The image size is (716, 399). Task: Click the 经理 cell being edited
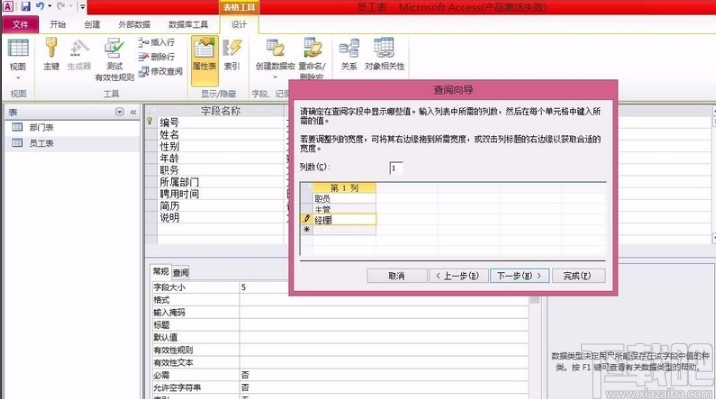point(344,220)
